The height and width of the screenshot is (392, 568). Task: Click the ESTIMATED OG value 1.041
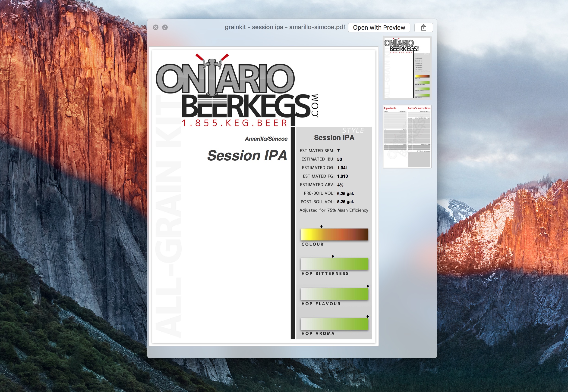pos(342,168)
